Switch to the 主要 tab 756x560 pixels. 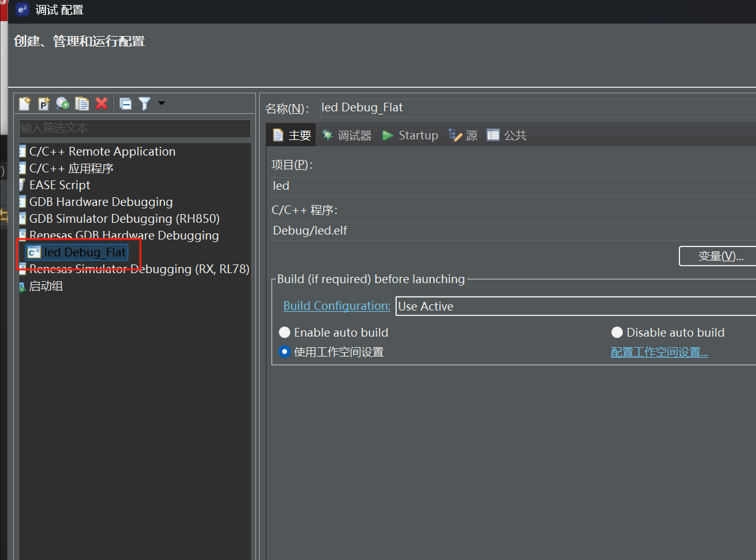point(291,135)
